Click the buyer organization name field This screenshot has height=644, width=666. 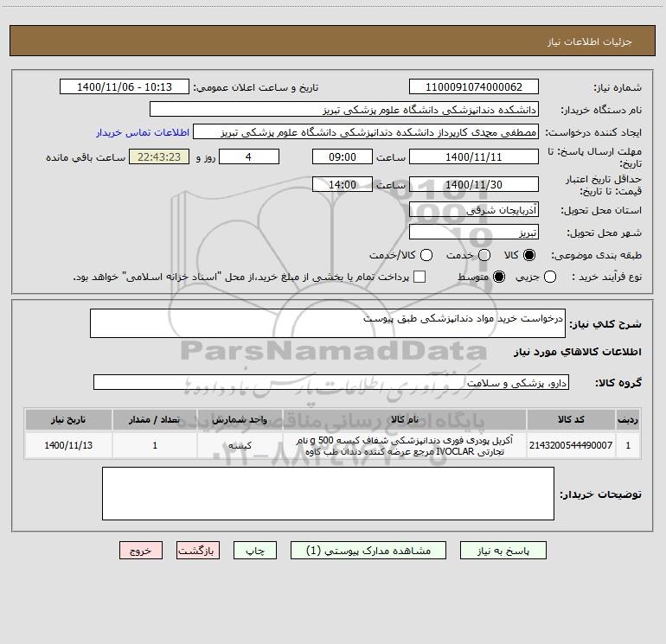pos(344,109)
